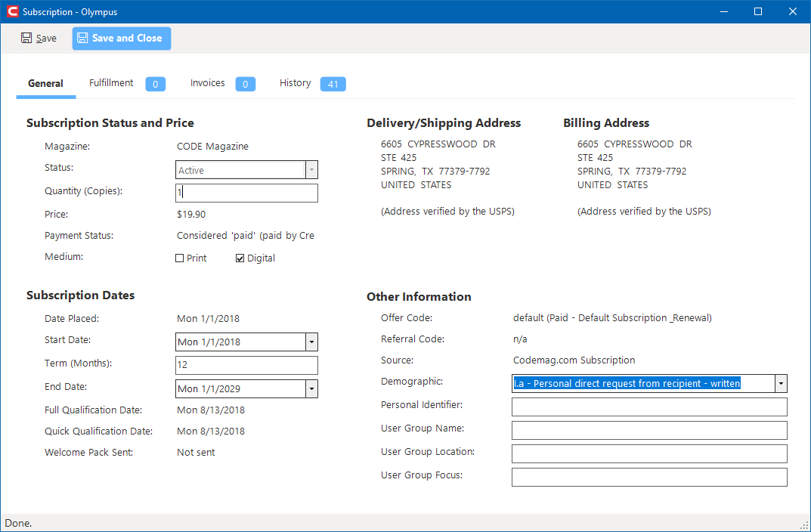Close the Subscription window

792,11
